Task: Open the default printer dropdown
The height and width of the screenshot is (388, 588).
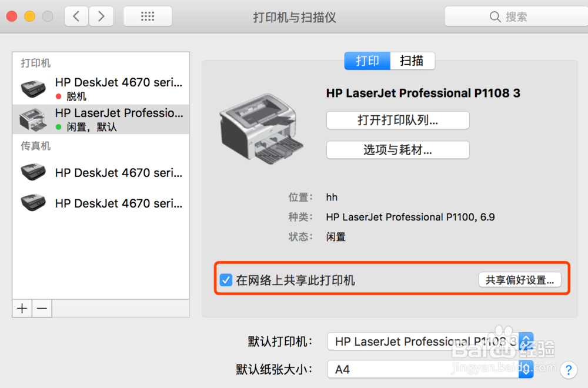Action: click(430, 342)
